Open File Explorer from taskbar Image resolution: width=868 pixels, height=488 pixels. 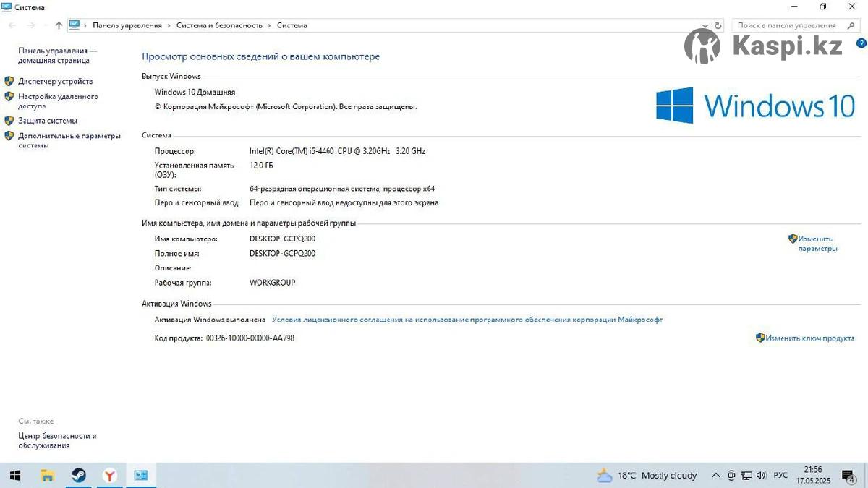pyautogui.click(x=47, y=476)
